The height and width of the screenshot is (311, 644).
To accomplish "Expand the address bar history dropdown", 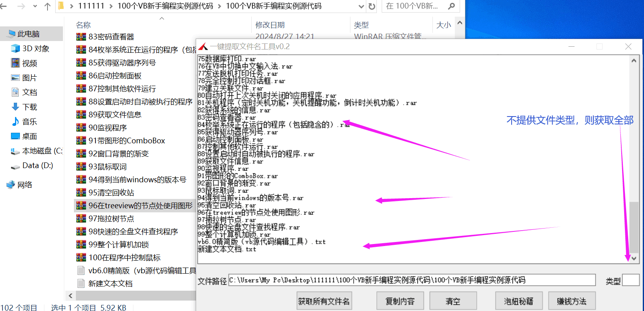I will [361, 6].
